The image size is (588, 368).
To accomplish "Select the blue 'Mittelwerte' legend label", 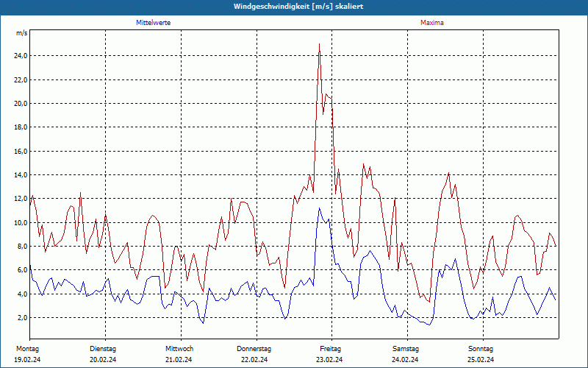I will 154,23.
